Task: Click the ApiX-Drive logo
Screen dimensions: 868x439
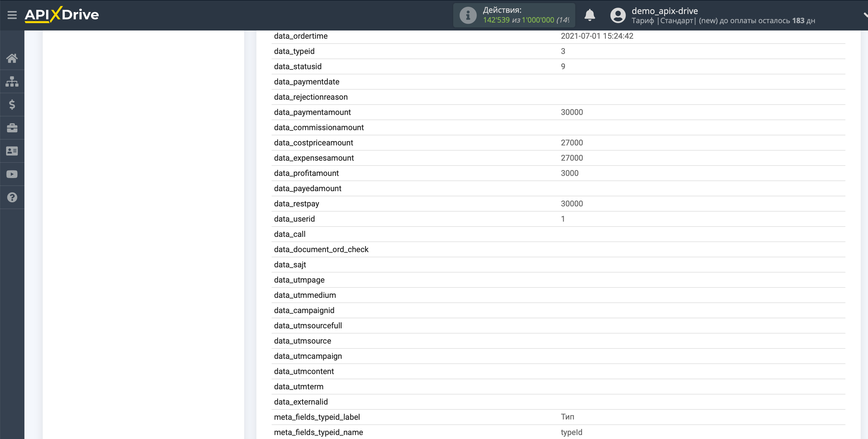Action: (62, 14)
